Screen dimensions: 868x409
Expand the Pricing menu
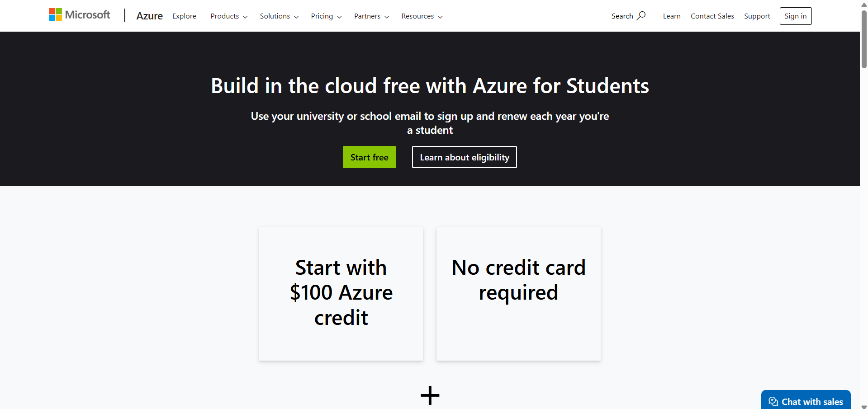326,16
